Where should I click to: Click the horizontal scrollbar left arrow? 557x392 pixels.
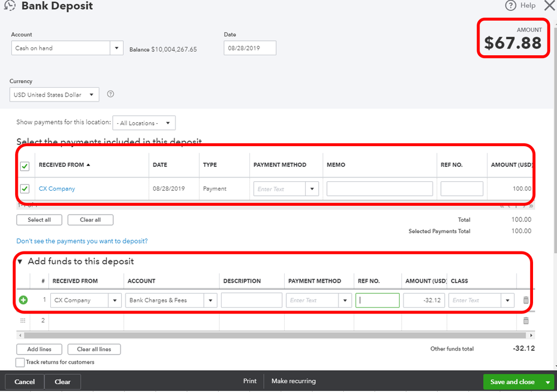click(20, 335)
